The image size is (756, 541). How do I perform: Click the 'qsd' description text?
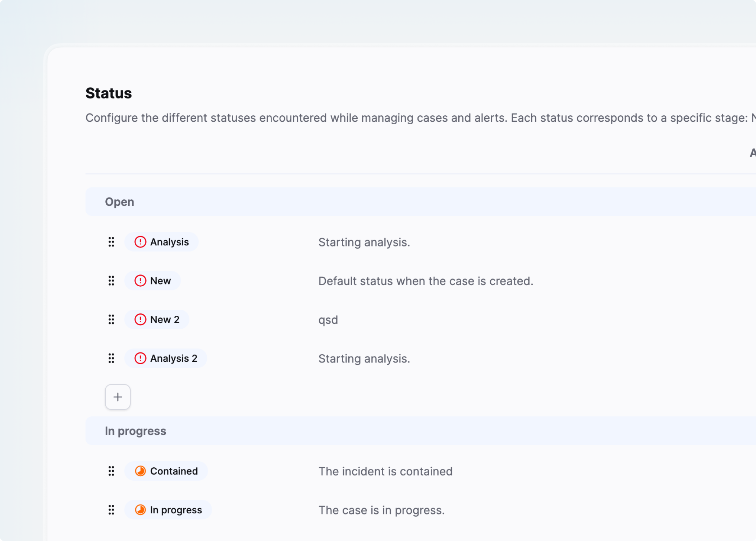[x=328, y=320]
